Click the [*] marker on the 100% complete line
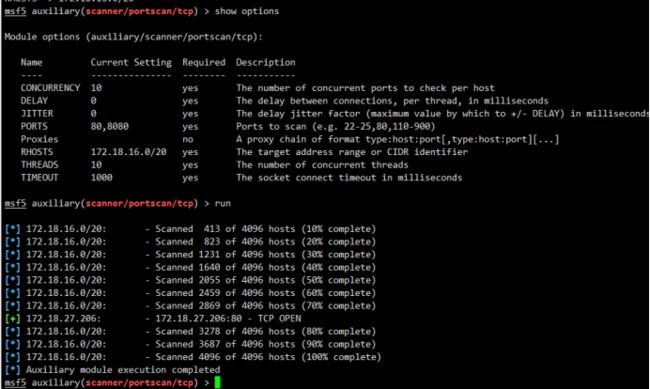The image size is (650, 389). click(x=12, y=357)
